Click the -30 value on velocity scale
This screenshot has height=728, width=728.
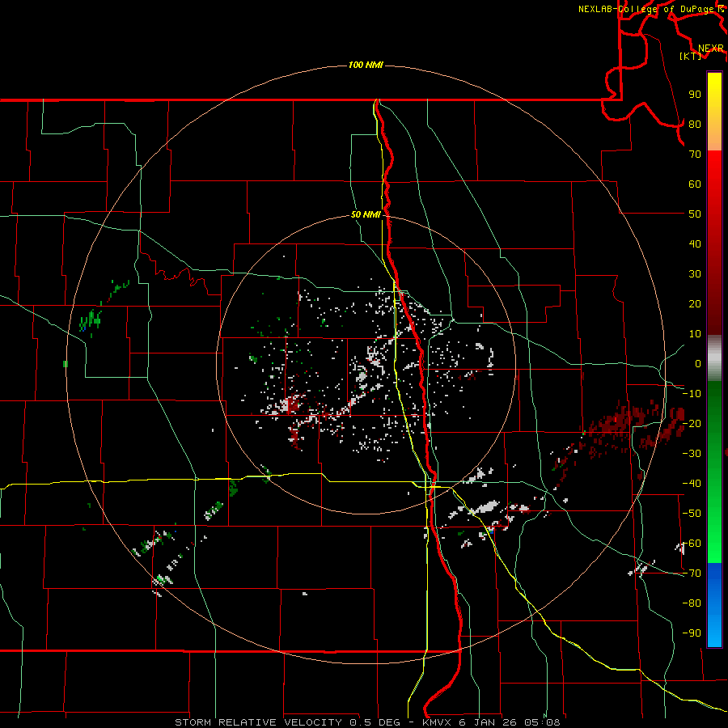tap(692, 454)
